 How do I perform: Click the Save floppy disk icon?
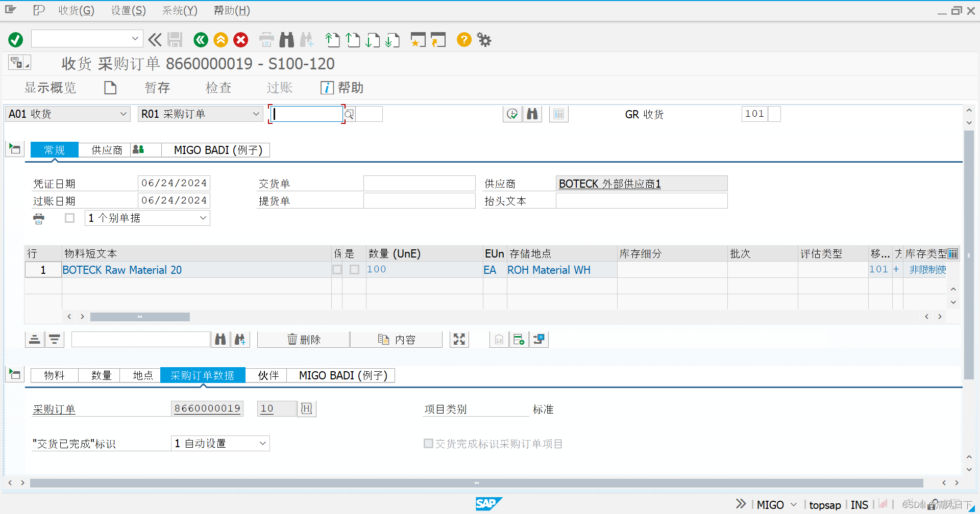click(175, 40)
